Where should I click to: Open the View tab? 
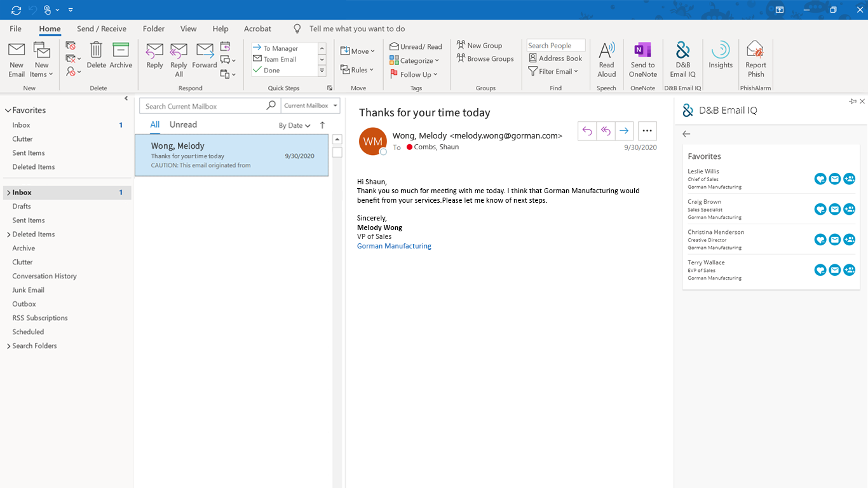188,29
